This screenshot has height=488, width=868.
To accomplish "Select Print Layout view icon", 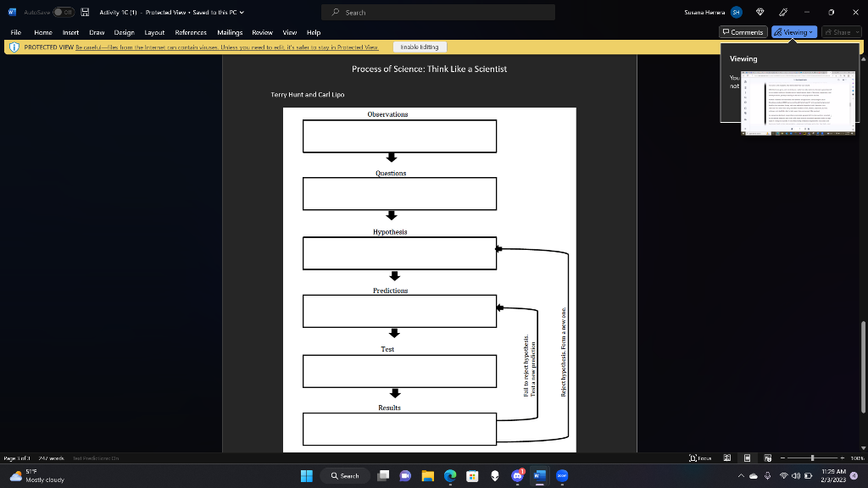I will click(748, 458).
